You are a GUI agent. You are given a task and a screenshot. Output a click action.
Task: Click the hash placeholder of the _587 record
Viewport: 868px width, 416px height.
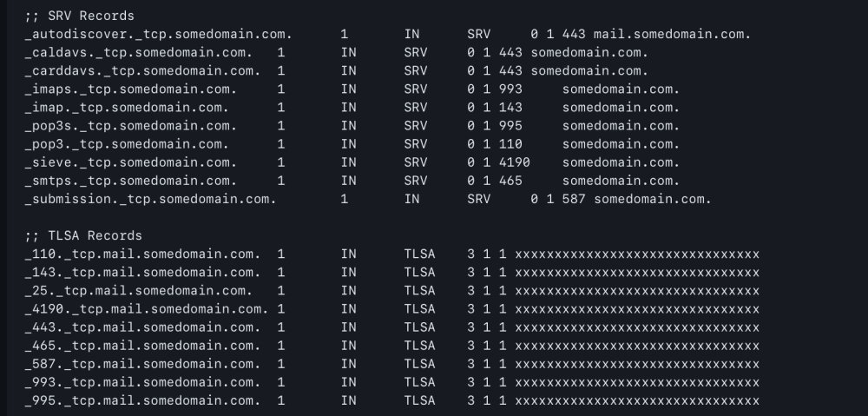(x=637, y=364)
